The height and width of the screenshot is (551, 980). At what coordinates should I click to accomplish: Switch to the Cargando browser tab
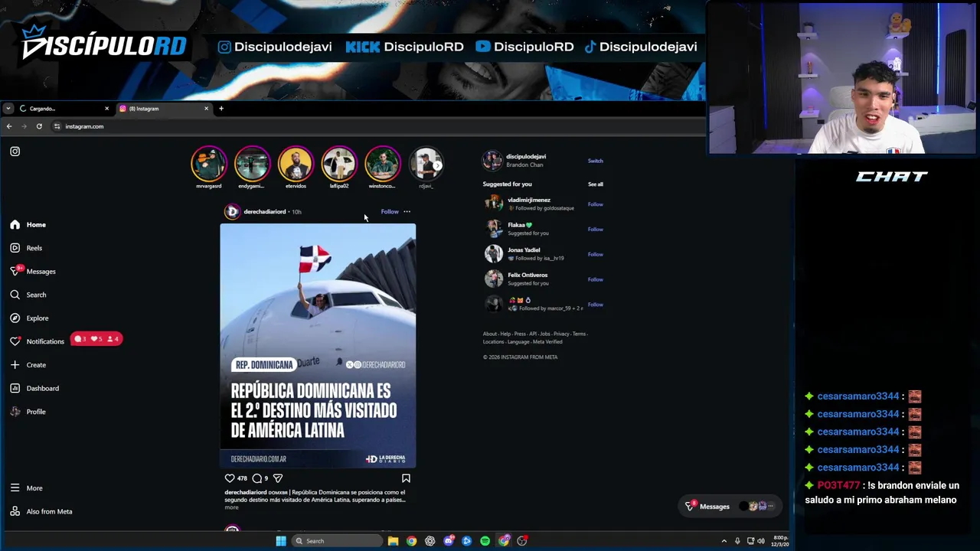click(x=64, y=109)
